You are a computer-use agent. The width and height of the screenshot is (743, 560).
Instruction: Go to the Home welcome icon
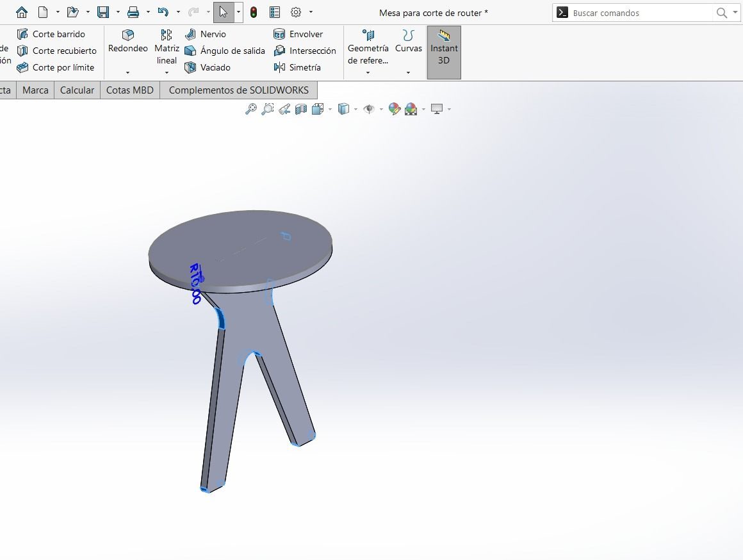[21, 12]
